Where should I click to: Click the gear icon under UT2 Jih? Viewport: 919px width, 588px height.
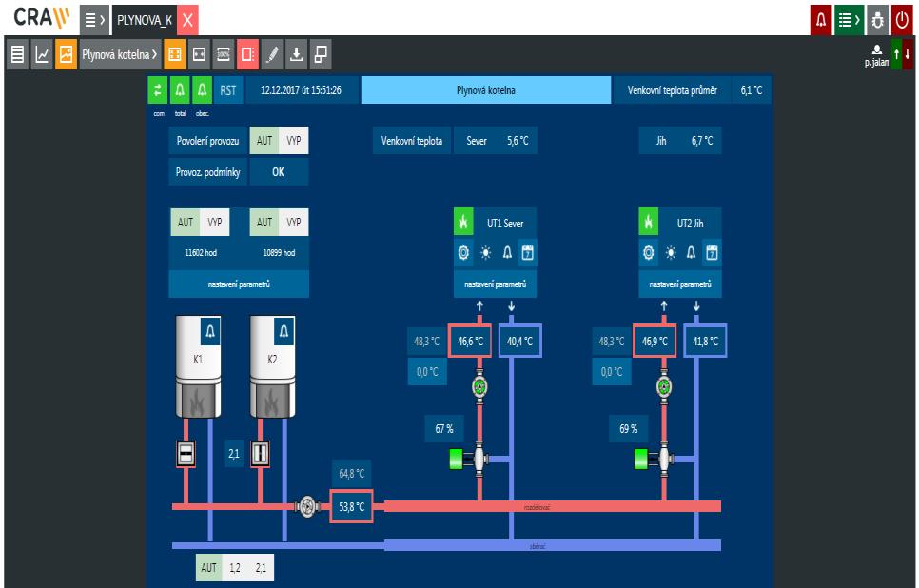click(x=648, y=253)
